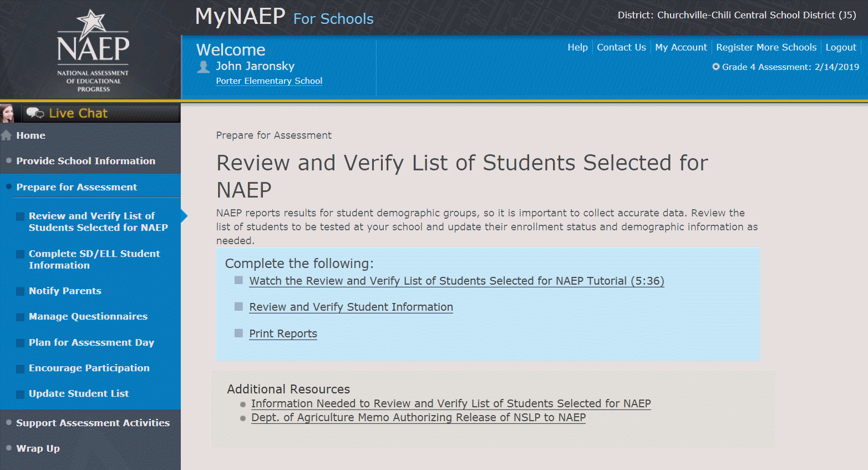Click checkbox square beside Update Student List

point(20,394)
